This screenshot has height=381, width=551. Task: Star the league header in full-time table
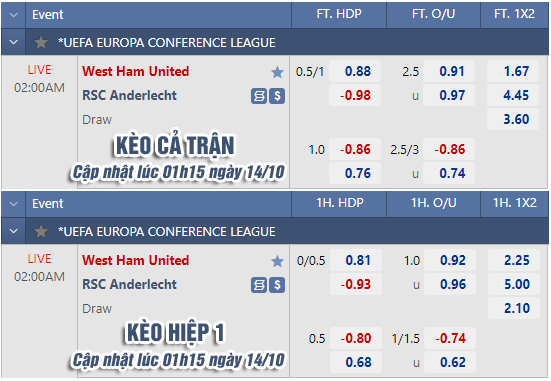(x=41, y=43)
